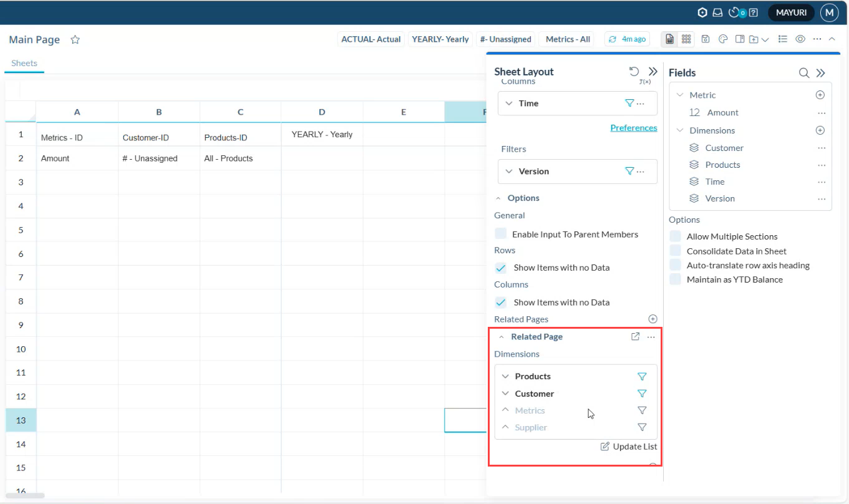Screen dimensions: 849x504
Task: Switch to the grid view icon
Action: (687, 39)
